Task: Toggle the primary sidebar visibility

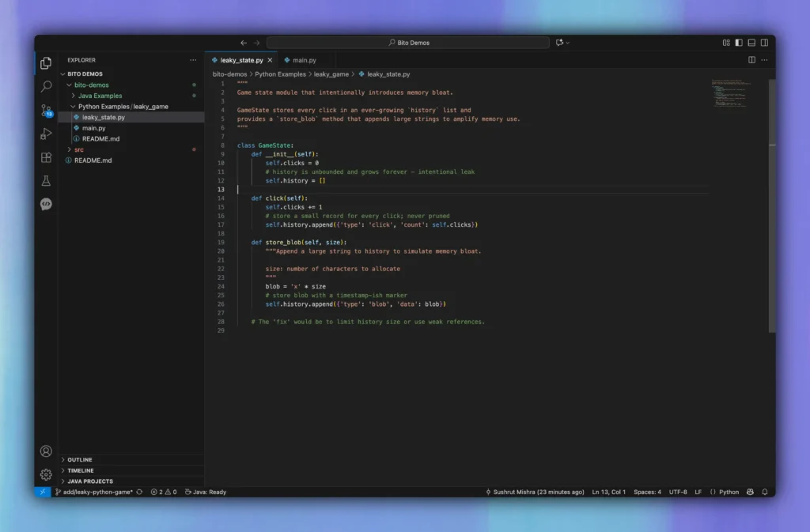Action: 737,42
